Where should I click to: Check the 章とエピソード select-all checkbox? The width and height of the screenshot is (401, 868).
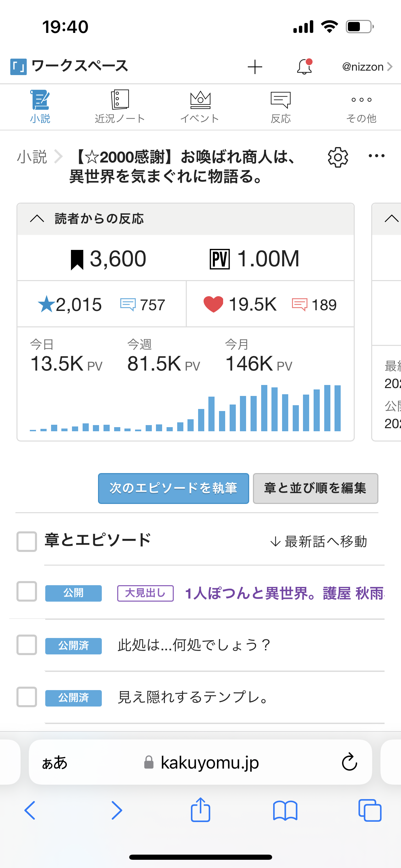[27, 542]
